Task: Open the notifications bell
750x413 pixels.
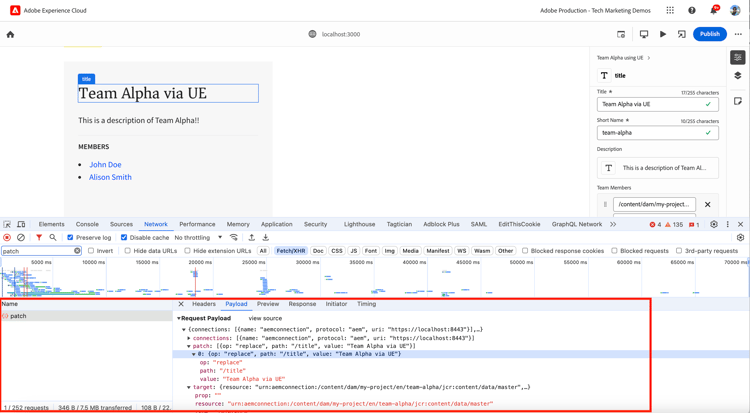Action: [714, 10]
